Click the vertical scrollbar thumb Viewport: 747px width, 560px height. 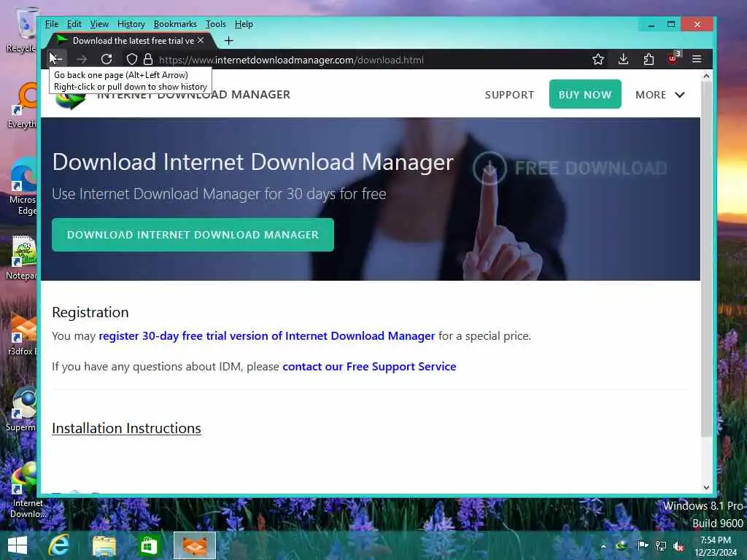click(706, 259)
